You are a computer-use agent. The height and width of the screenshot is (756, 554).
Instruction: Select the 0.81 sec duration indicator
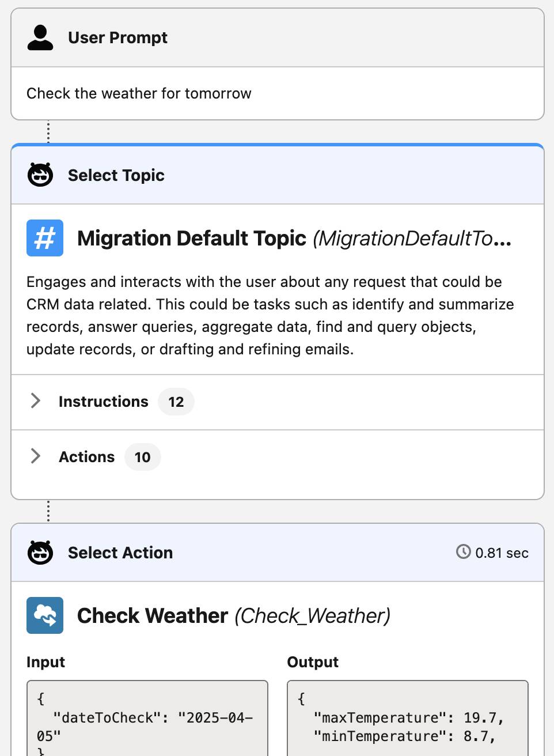(x=502, y=552)
